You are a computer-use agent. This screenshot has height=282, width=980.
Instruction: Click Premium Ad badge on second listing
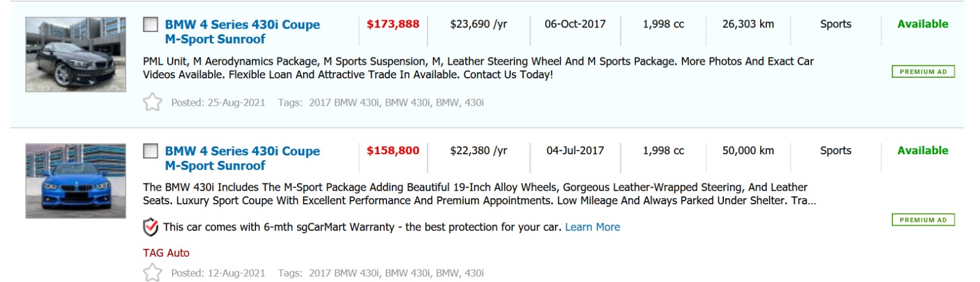[x=922, y=220]
